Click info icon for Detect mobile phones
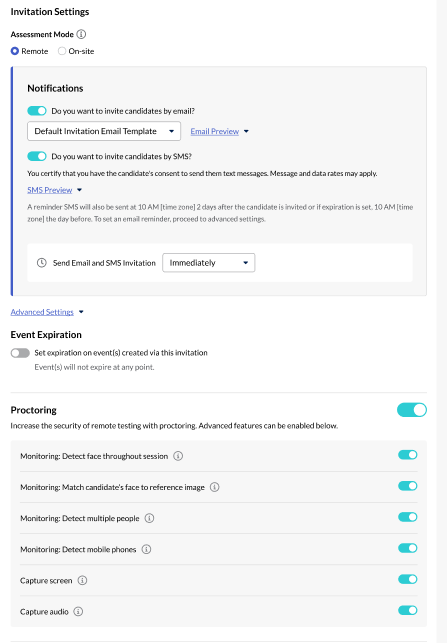This screenshot has width=447, height=643. pos(146,550)
